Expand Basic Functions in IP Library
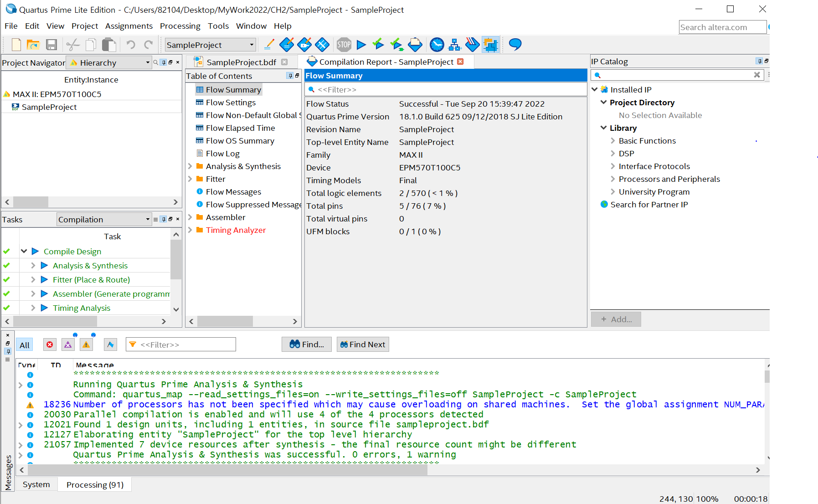This screenshot has height=504, width=818. click(x=613, y=141)
